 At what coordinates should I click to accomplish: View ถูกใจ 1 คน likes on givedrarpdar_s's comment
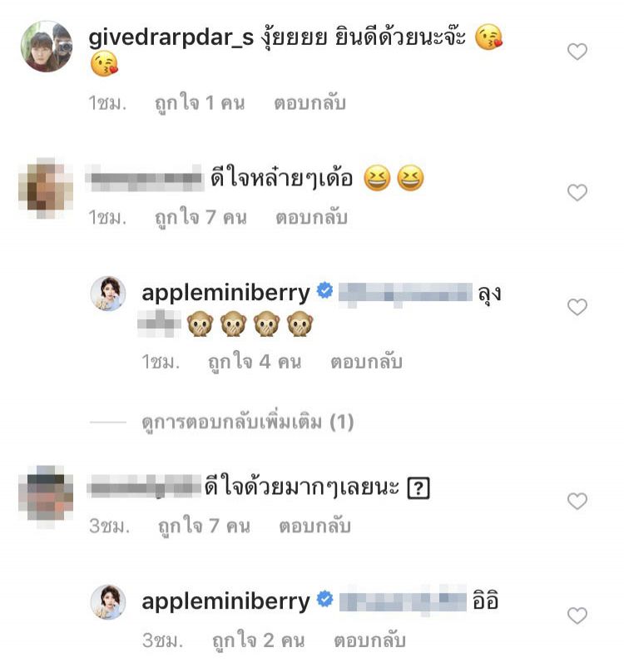[x=200, y=103]
